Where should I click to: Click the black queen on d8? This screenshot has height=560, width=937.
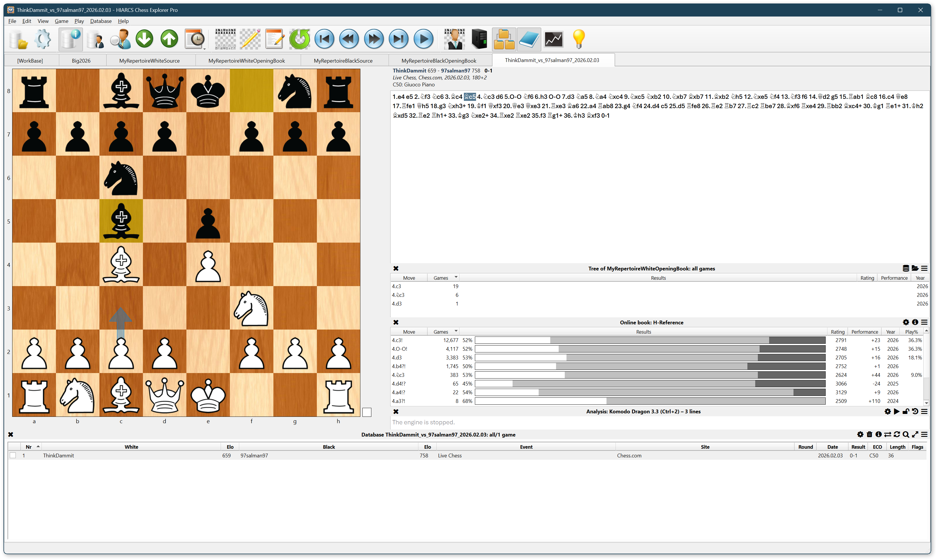(165, 90)
